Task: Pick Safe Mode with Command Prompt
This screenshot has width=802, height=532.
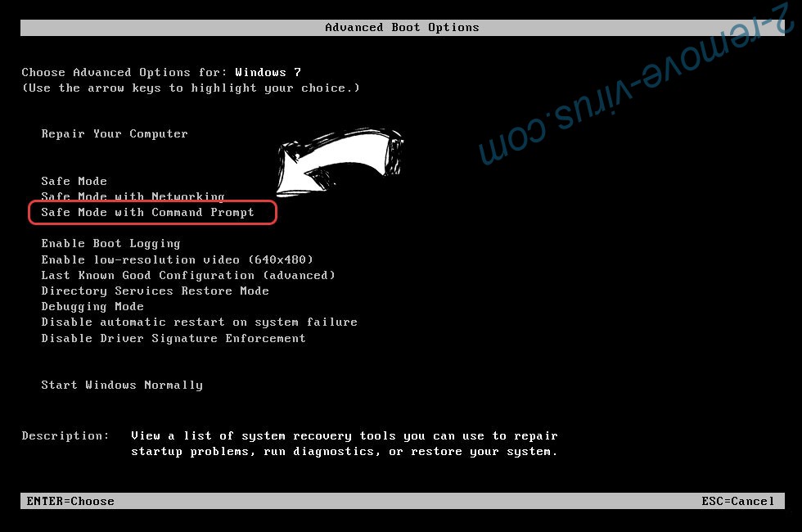Action: pyautogui.click(x=147, y=212)
